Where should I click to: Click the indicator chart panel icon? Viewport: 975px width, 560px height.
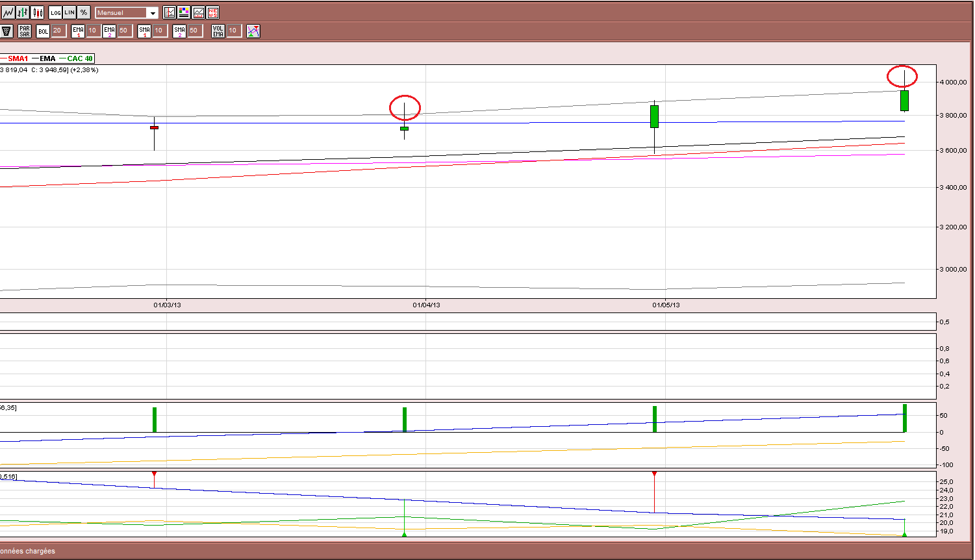[x=198, y=12]
